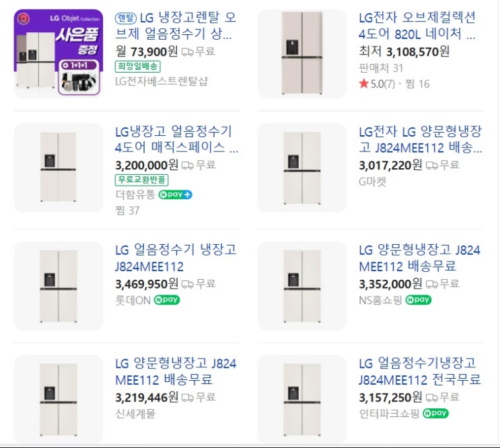Click the red star rating 5.0 icon

(364, 84)
